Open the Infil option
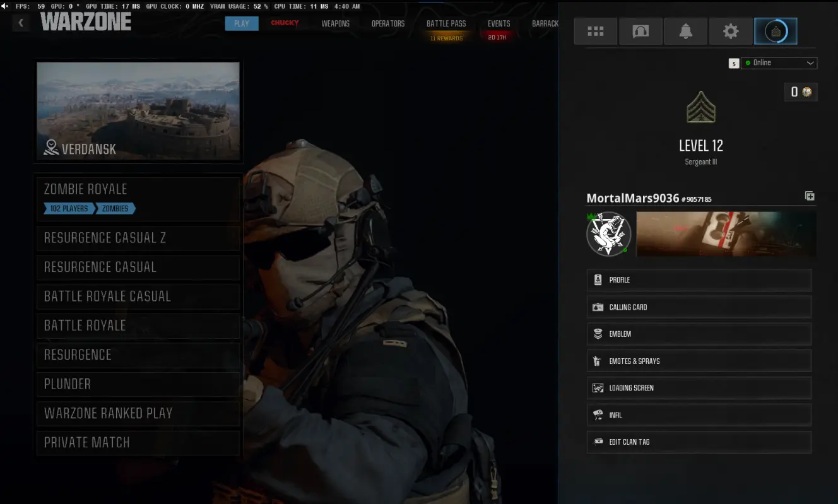Image resolution: width=838 pixels, height=504 pixels. (x=699, y=415)
